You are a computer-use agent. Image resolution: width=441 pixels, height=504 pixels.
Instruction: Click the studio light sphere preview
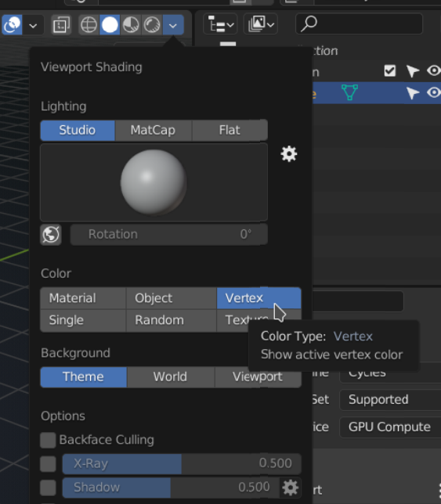pos(154,182)
